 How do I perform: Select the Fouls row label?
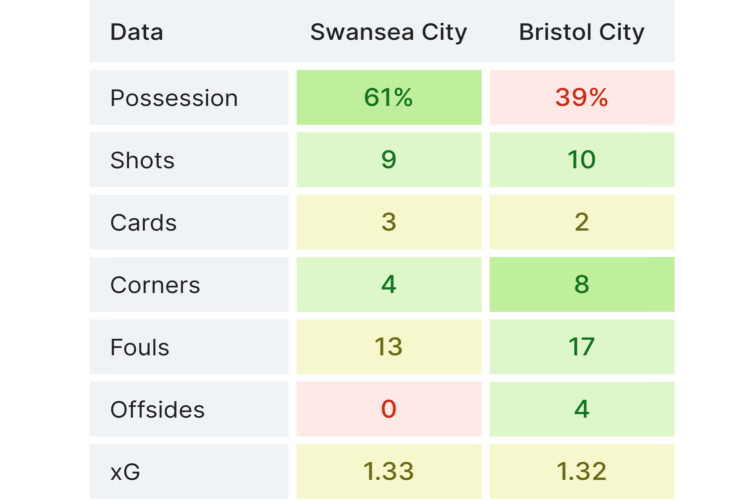(140, 347)
